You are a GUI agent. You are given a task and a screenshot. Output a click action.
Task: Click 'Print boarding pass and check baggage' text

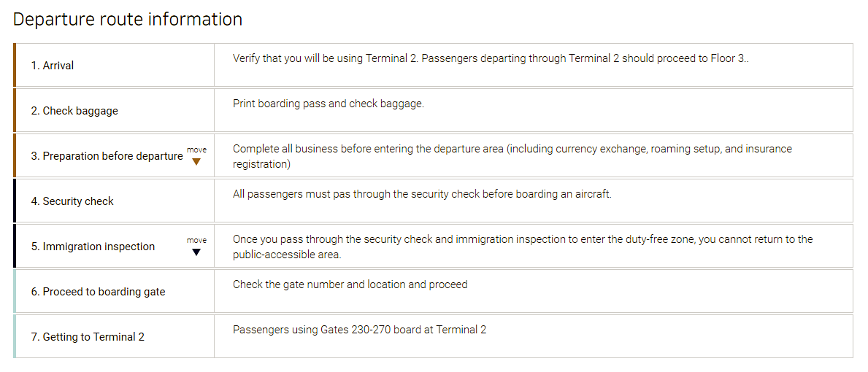pos(329,104)
